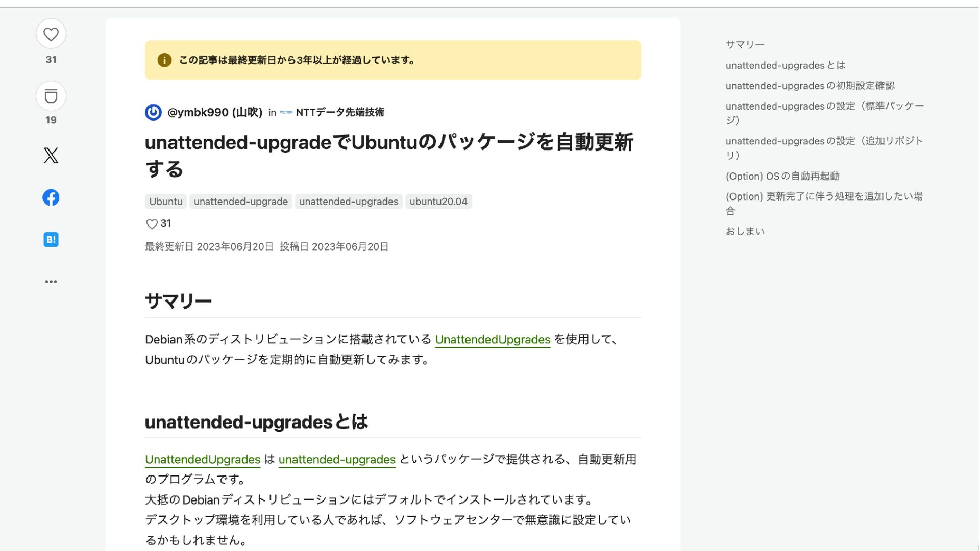Go to unattended-upgradesの初期設定確認 section

point(810,86)
